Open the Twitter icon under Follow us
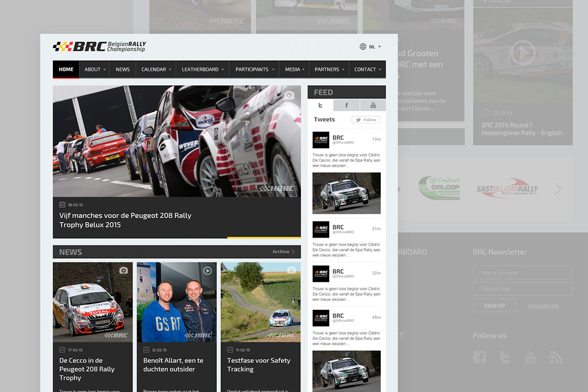Image resolution: width=588 pixels, height=392 pixels. (505, 357)
